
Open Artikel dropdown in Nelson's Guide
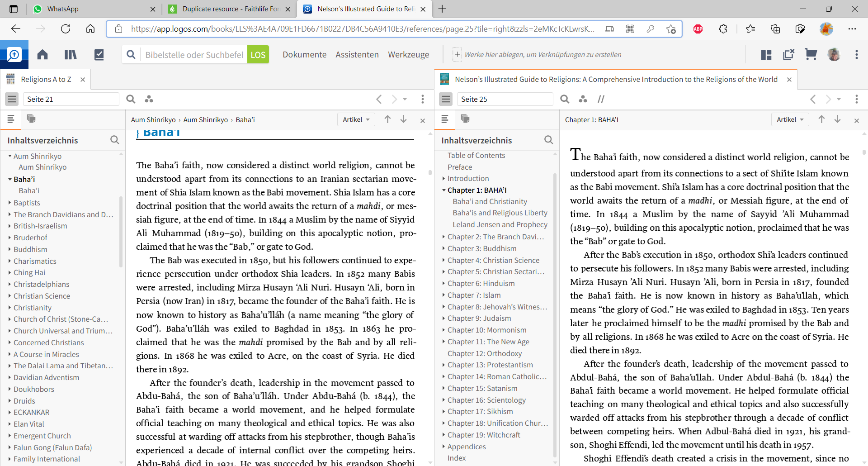coord(790,119)
